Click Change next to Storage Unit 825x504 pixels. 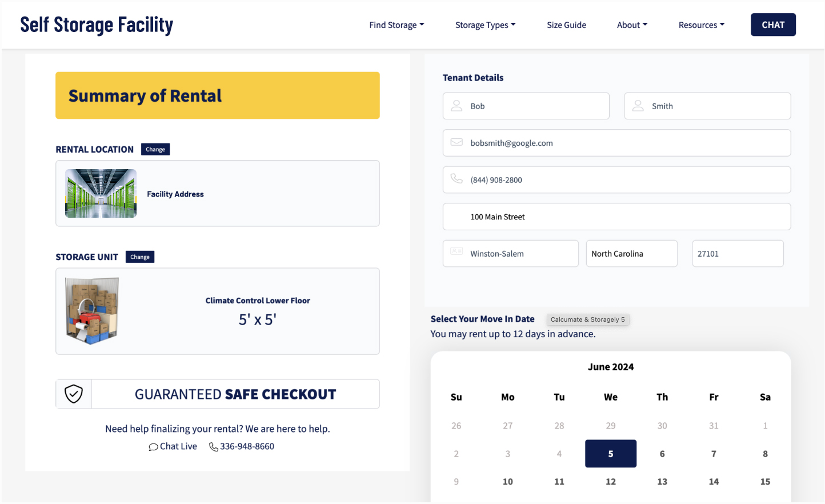pyautogui.click(x=140, y=257)
